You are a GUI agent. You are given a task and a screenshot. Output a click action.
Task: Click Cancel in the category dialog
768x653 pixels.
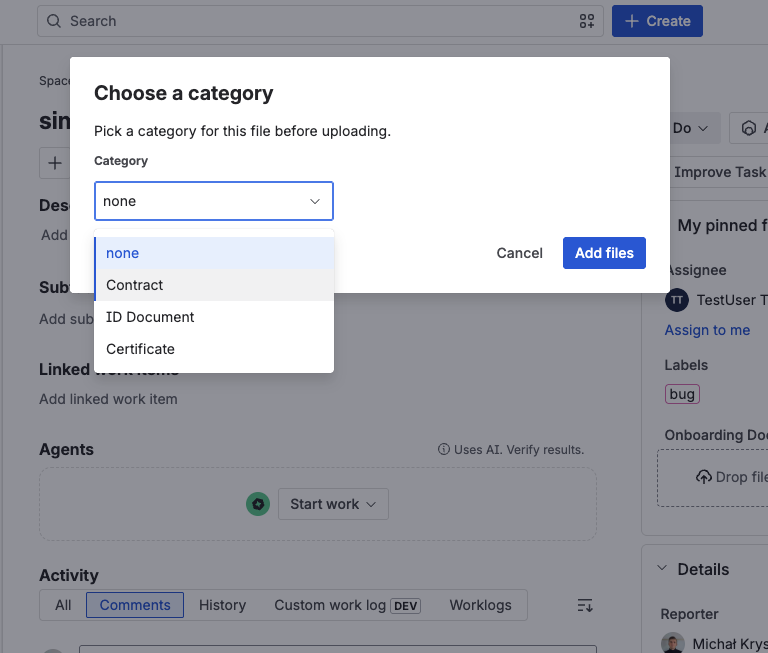(x=519, y=253)
